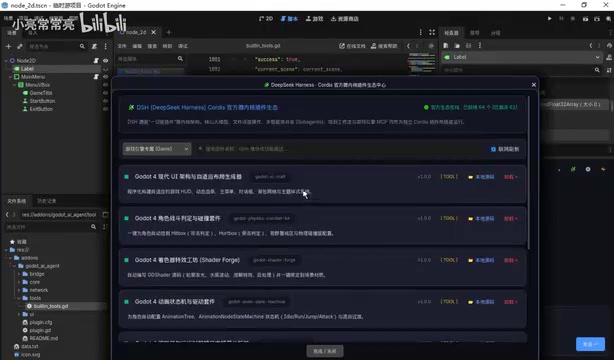614x360 pixels.
Task: Run the project with the play button
Action: point(549,18)
